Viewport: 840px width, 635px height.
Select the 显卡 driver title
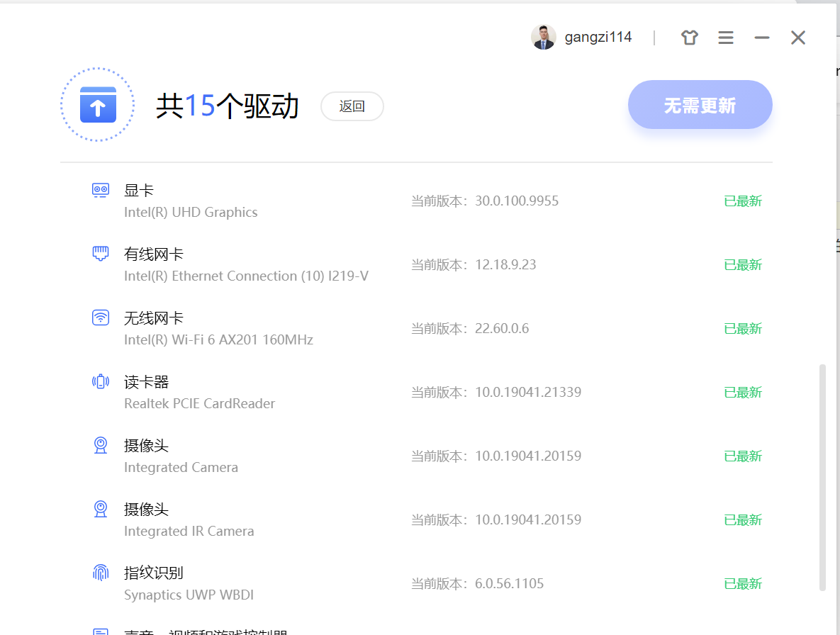click(139, 191)
